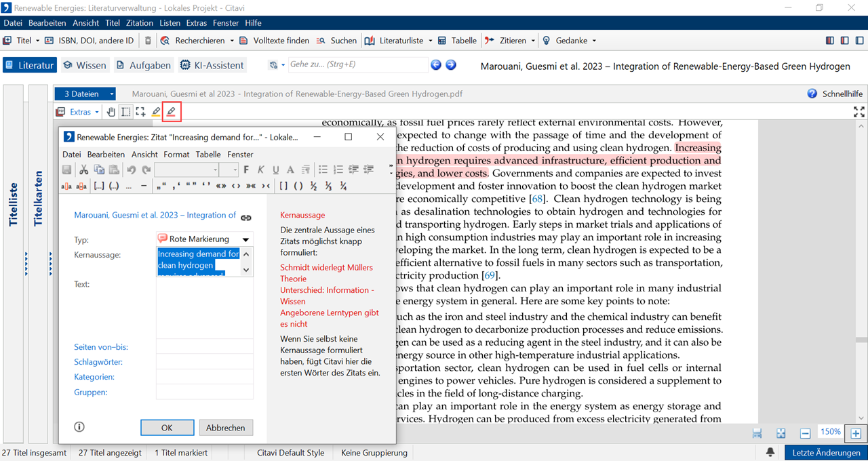Toggle underline formatting in quotation editor
Image resolution: width=868 pixels, height=461 pixels.
click(x=275, y=169)
